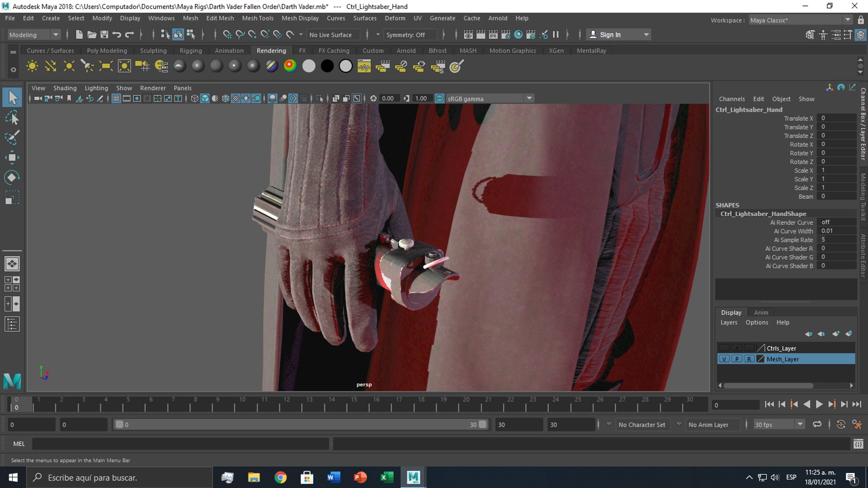Open the Modeling menu set dropdown
Screen dimensions: 868x488
(34, 35)
